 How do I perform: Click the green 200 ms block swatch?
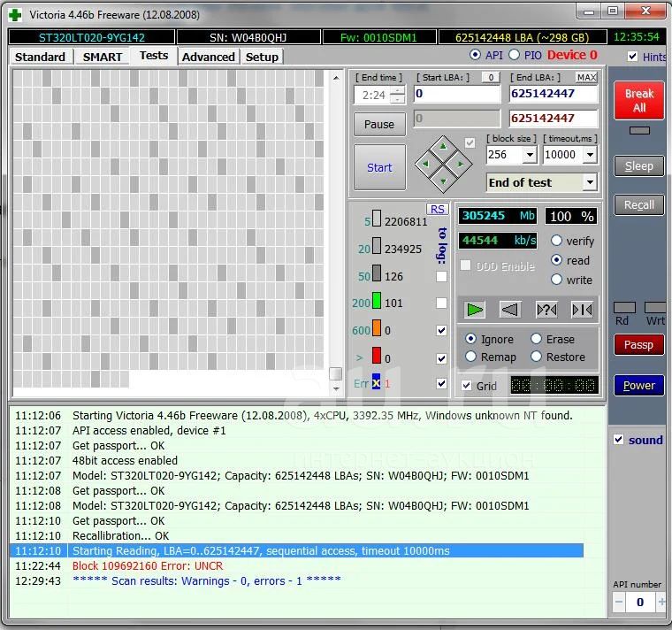coord(377,301)
